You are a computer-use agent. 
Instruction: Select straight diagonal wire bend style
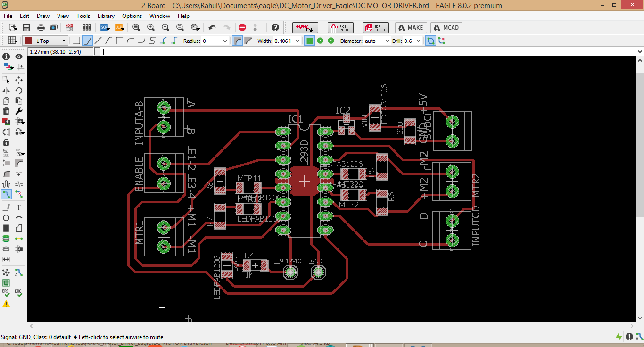(98, 41)
